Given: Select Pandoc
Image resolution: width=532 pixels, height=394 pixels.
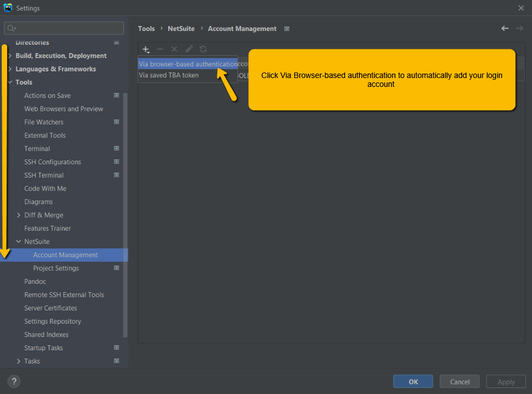Looking at the screenshot, I should click(x=35, y=281).
